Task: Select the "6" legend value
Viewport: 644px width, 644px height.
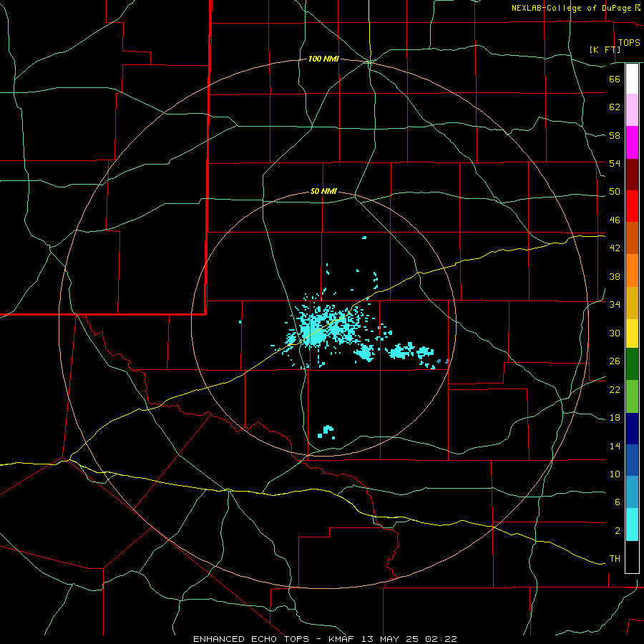Action: tap(618, 502)
